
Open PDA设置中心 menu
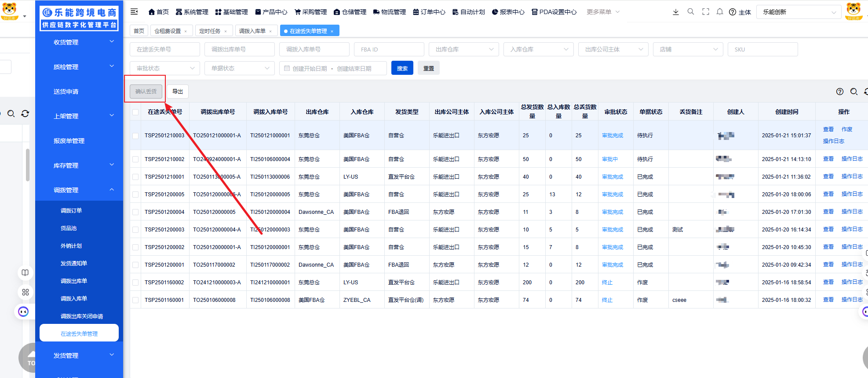[x=554, y=12]
